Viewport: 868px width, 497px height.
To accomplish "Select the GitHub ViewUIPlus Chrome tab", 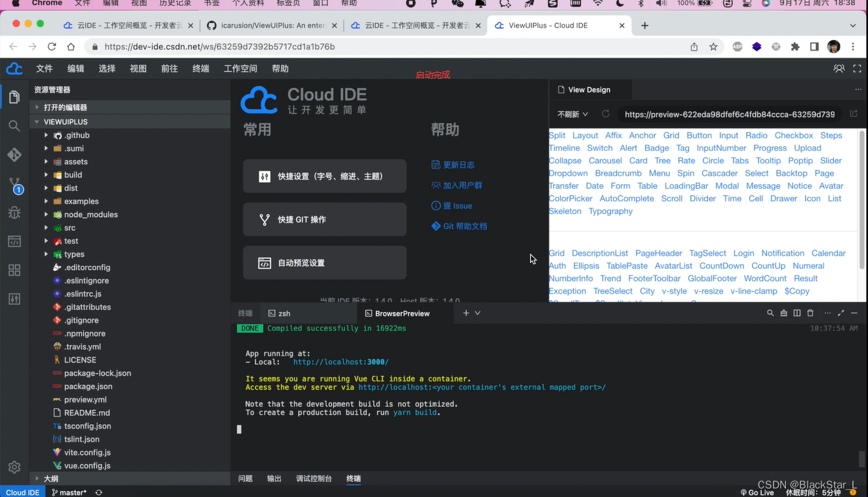I will click(272, 26).
